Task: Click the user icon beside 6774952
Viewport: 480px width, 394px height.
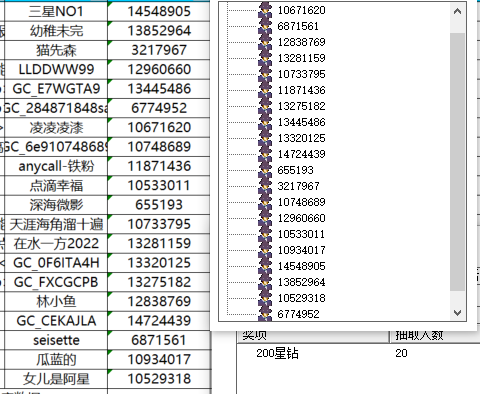Action: point(265,313)
